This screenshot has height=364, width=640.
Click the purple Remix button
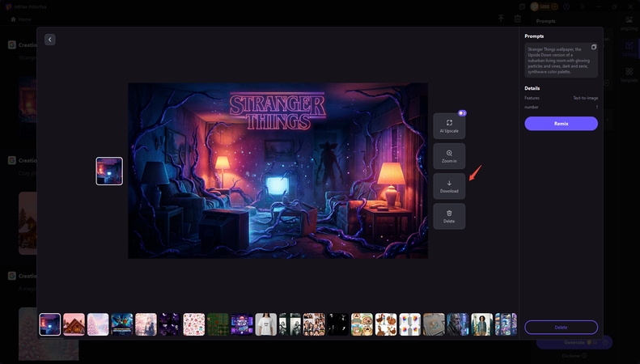pyautogui.click(x=562, y=124)
